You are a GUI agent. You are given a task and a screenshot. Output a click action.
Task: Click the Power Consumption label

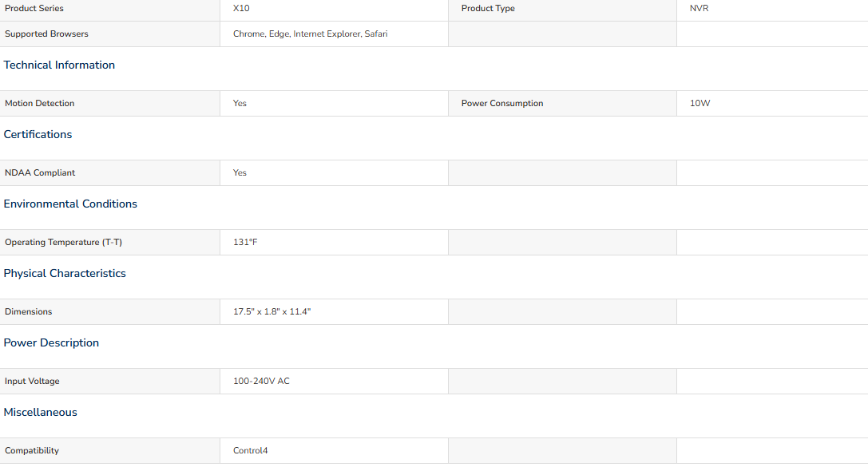coord(502,104)
